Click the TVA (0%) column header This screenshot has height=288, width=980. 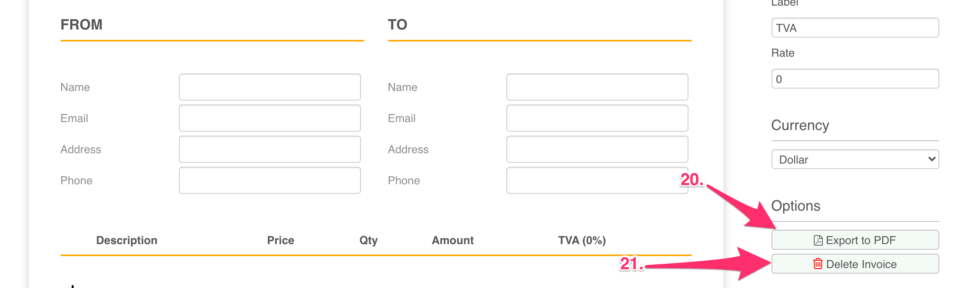(x=581, y=240)
